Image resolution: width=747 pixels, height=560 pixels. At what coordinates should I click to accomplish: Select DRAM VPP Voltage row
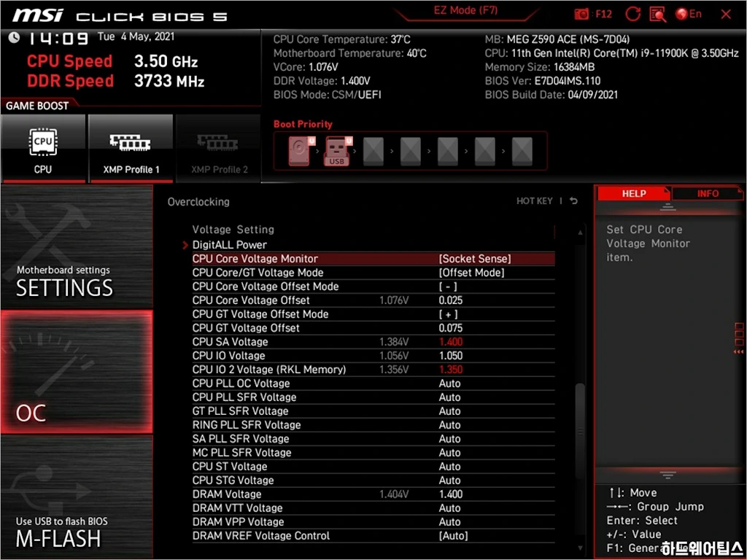coord(373,521)
